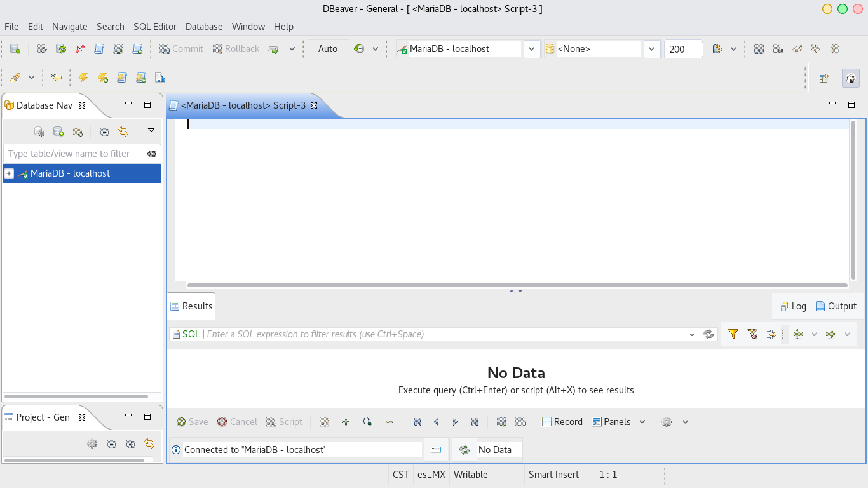This screenshot has height=488, width=868.
Task: Go to first row navigation icon
Action: coord(417,422)
